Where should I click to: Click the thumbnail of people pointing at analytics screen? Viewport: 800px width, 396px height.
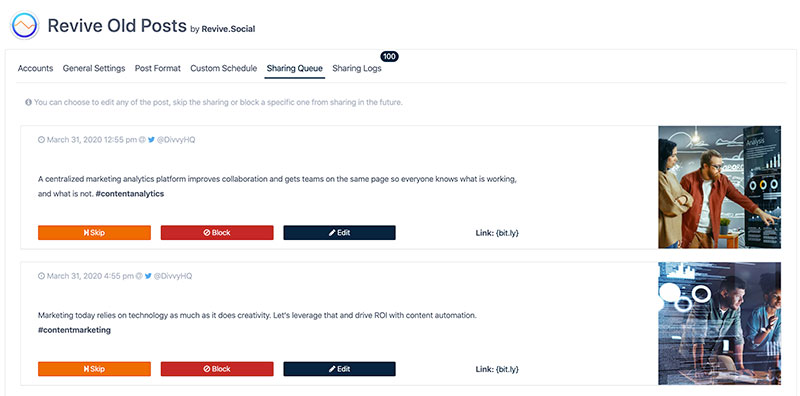click(x=719, y=187)
